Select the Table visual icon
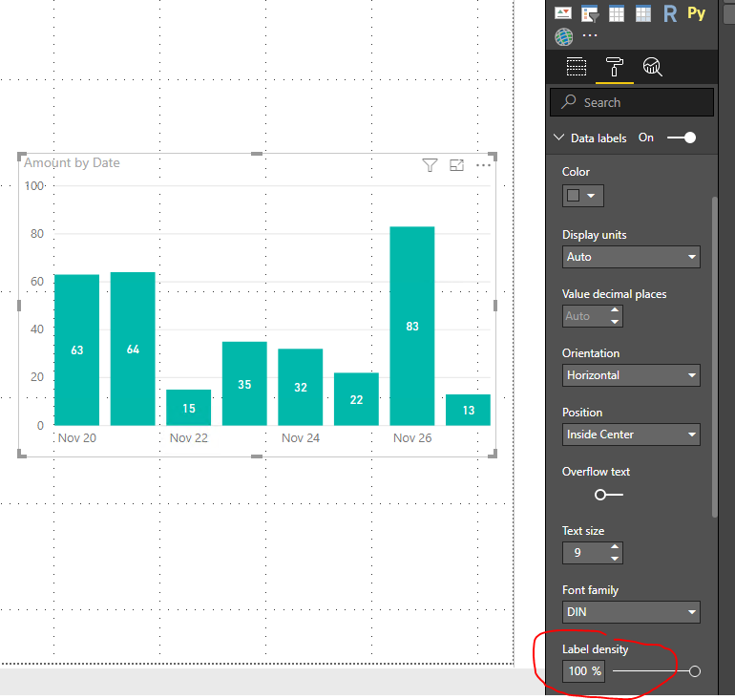This screenshot has width=735, height=700. point(617,13)
